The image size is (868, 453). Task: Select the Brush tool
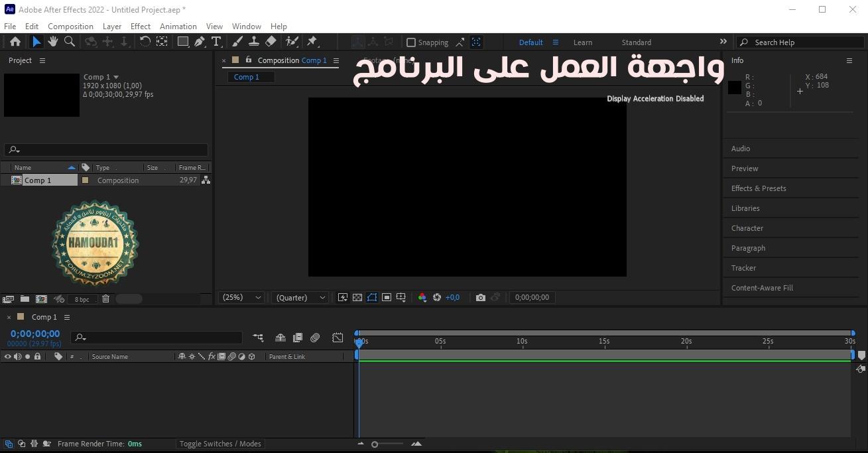click(x=237, y=42)
